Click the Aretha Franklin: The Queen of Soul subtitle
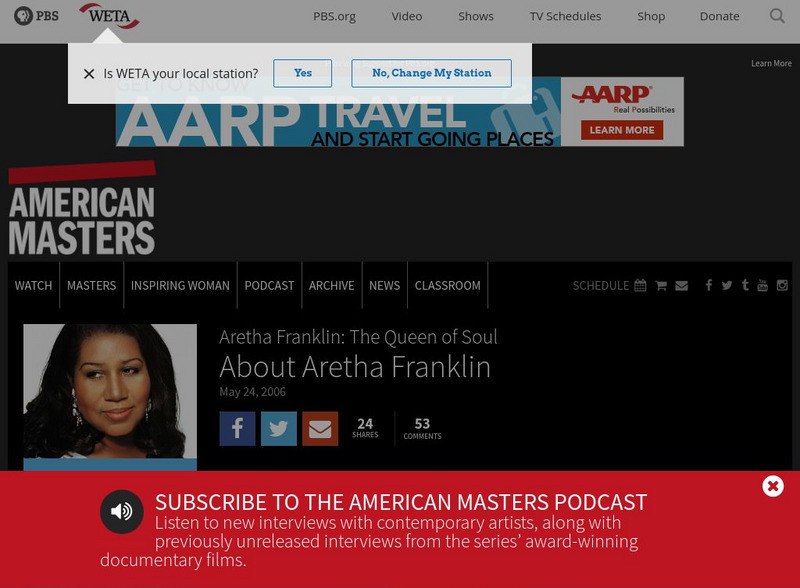Image resolution: width=800 pixels, height=588 pixels. coord(358,337)
